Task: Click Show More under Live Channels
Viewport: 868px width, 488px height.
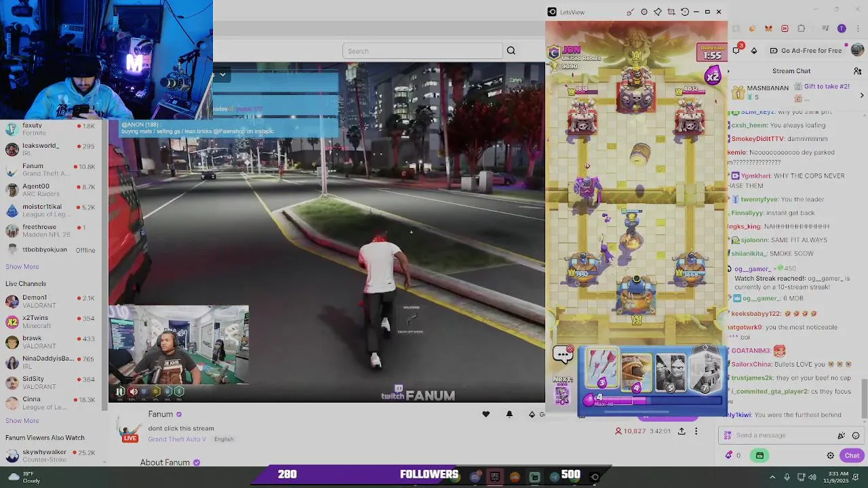Action: (22, 420)
